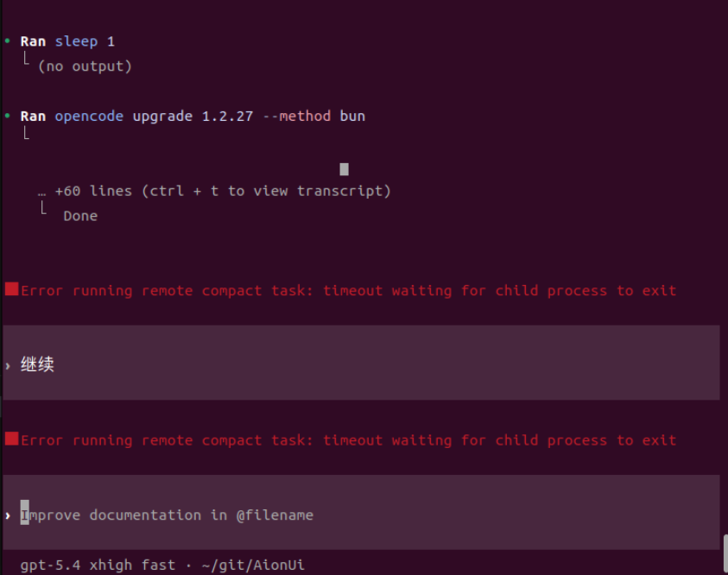Click the second red error square icon
This screenshot has width=728, height=575.
click(11, 439)
